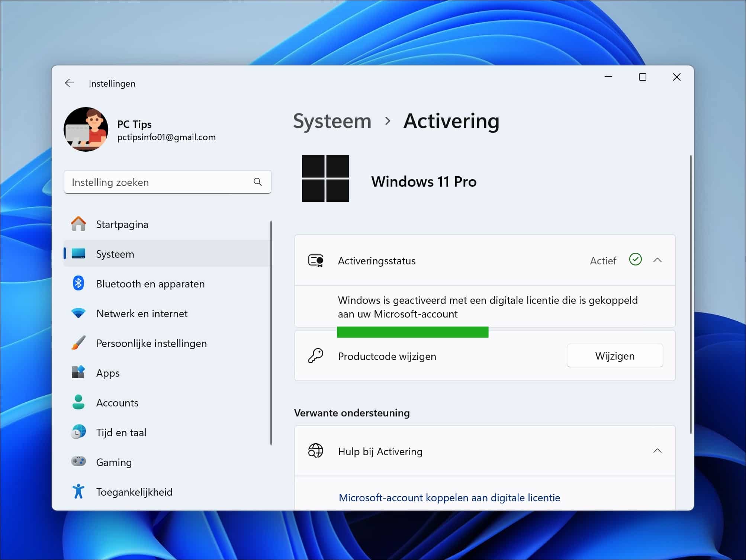Select the Systeem icon in the sidebar

78,254
